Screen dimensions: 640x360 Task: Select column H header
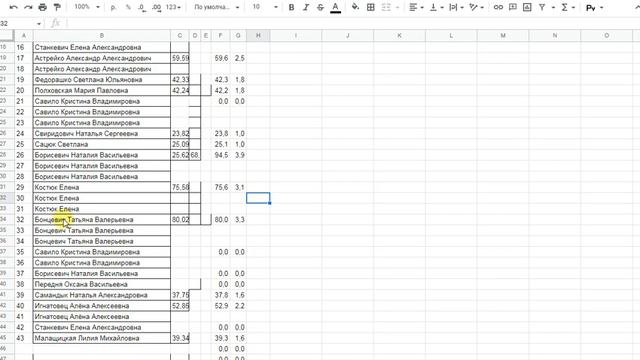coord(258,36)
